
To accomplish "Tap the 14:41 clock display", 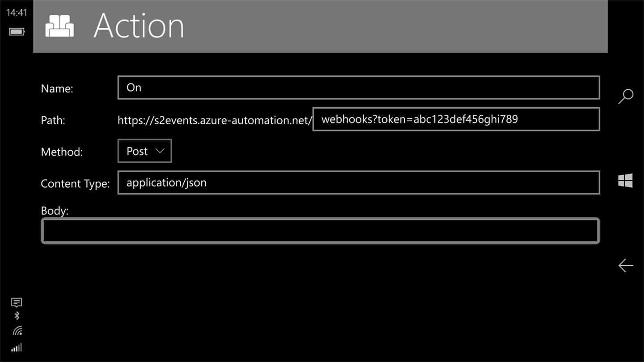I will coord(17,13).
